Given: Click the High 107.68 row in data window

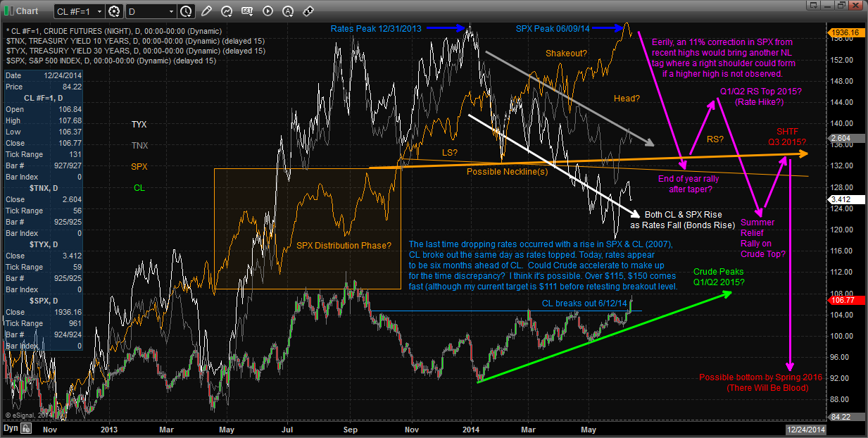Looking at the screenshot, I should pyautogui.click(x=44, y=120).
